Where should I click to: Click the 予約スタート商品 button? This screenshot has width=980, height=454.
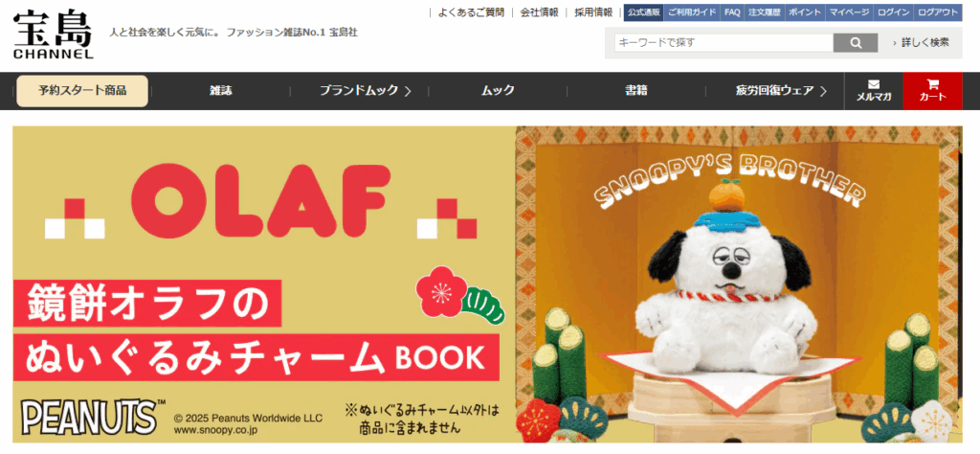82,91
